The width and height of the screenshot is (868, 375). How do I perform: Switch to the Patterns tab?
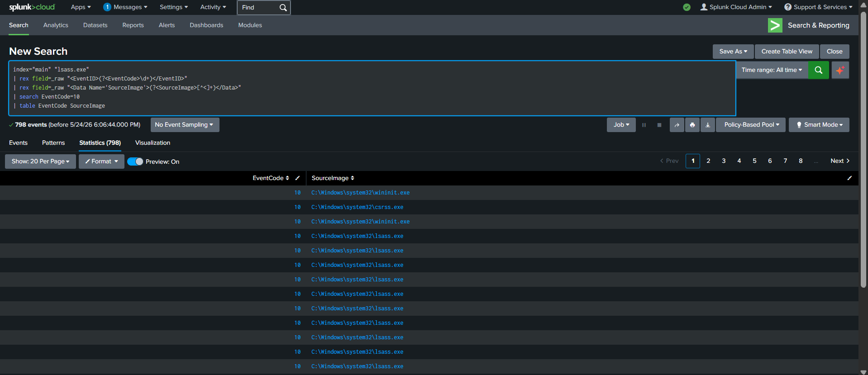(53, 143)
